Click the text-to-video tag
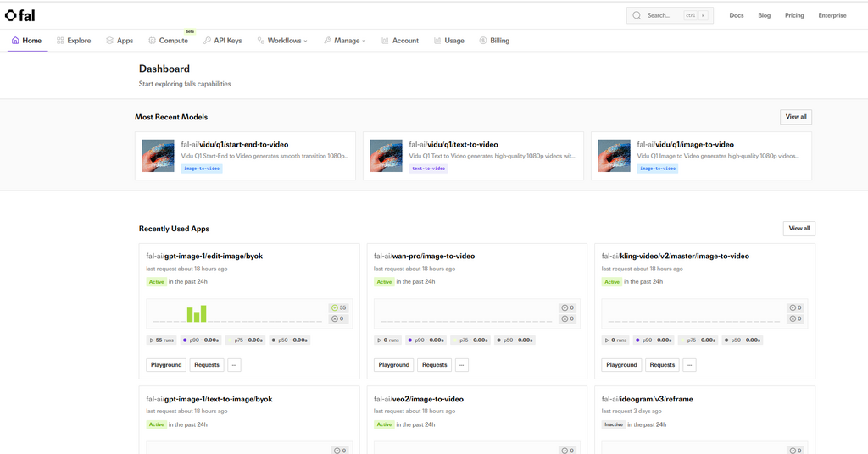This screenshot has width=868, height=454. click(x=428, y=169)
